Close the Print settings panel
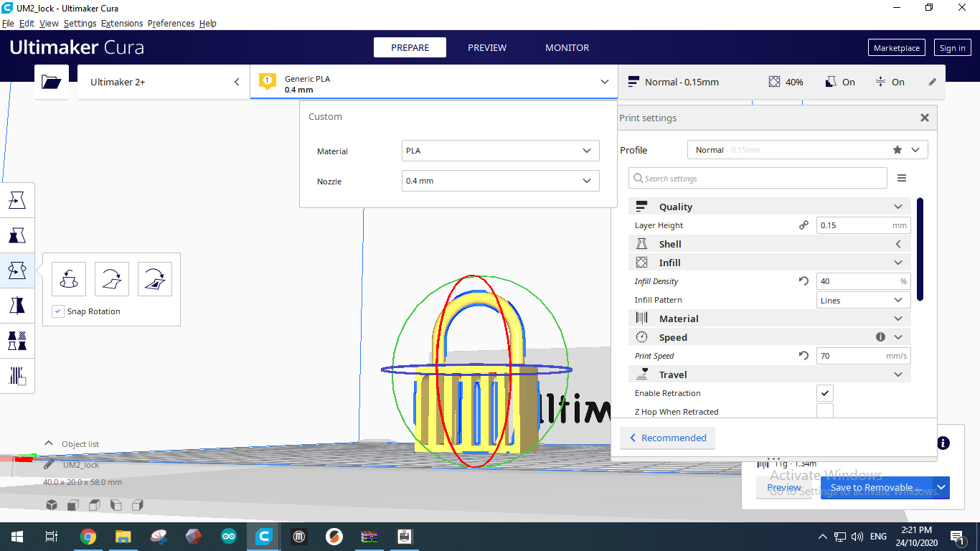 (x=925, y=118)
